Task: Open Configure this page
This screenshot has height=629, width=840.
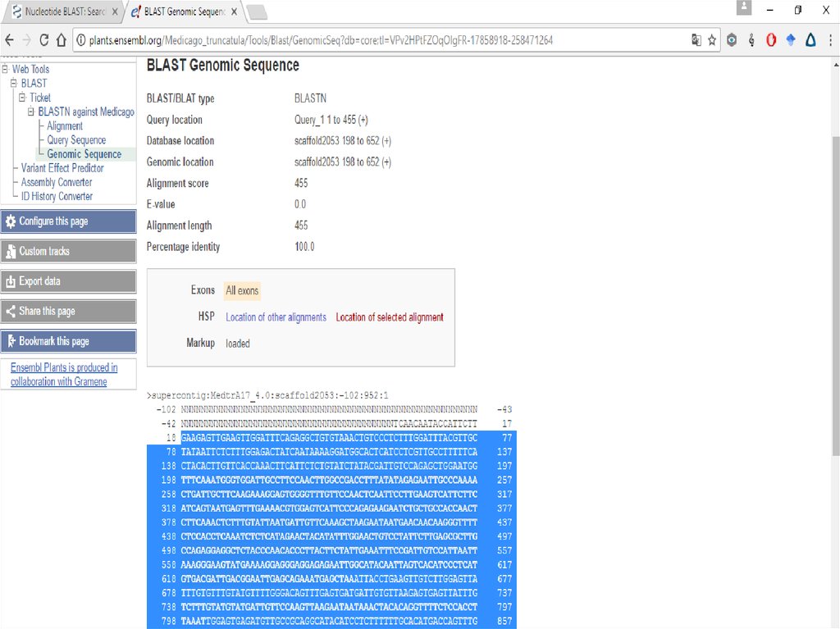Action: coord(68,221)
